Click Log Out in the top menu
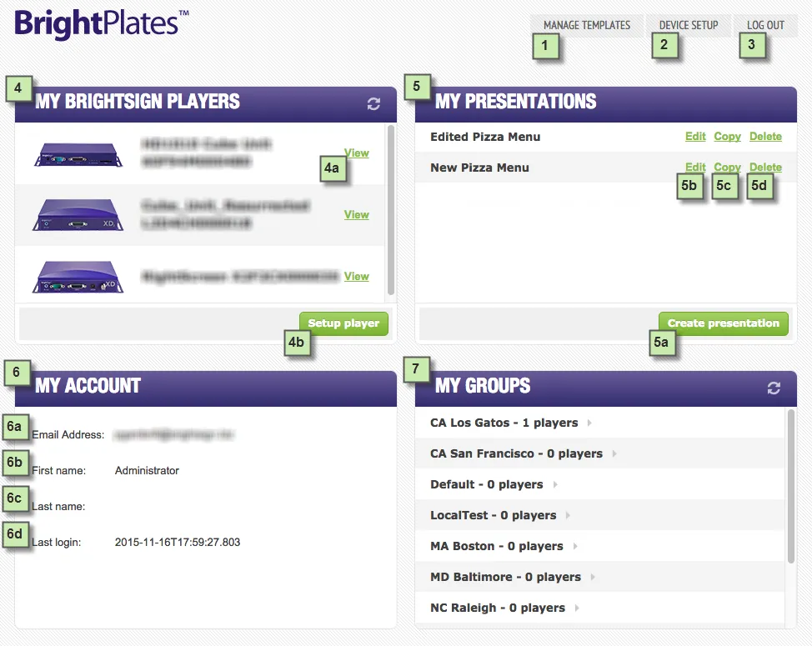Screen dimensions: 812x646 coord(765,25)
